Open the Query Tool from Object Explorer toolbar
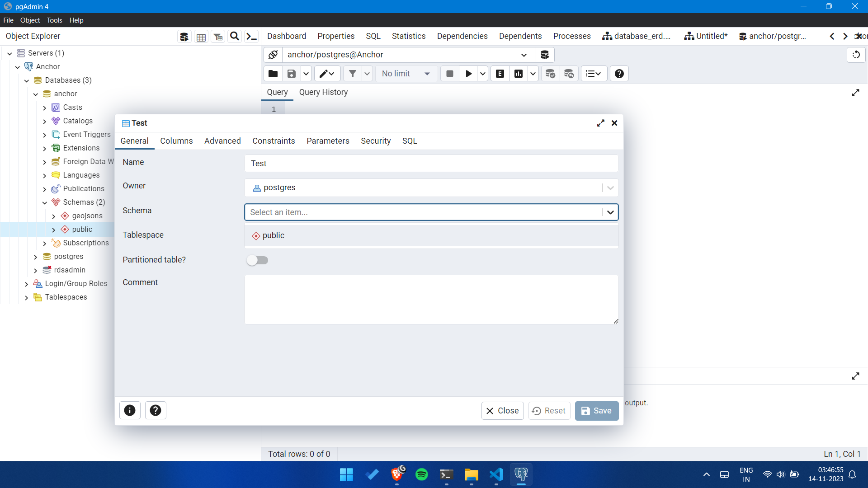The height and width of the screenshot is (488, 868). click(184, 36)
